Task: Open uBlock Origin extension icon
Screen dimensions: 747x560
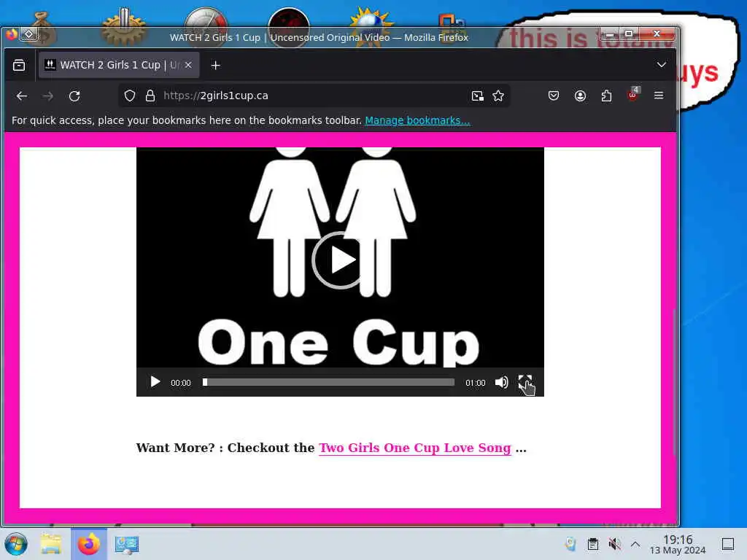Action: click(x=632, y=96)
